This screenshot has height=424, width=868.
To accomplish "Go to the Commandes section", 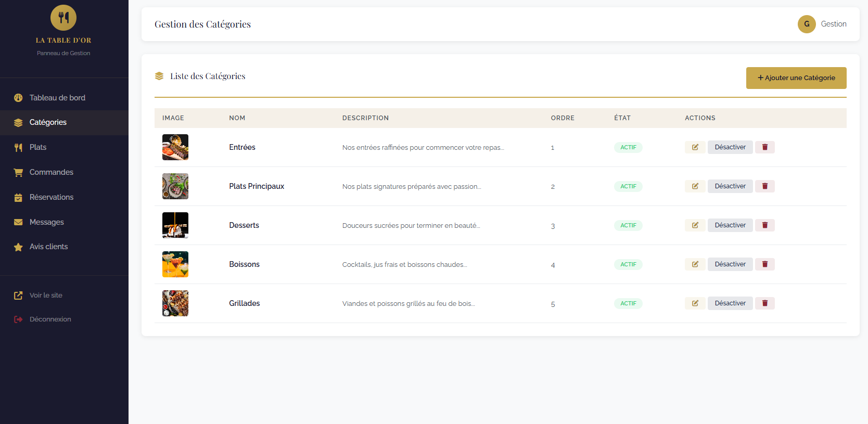I will coord(51,172).
